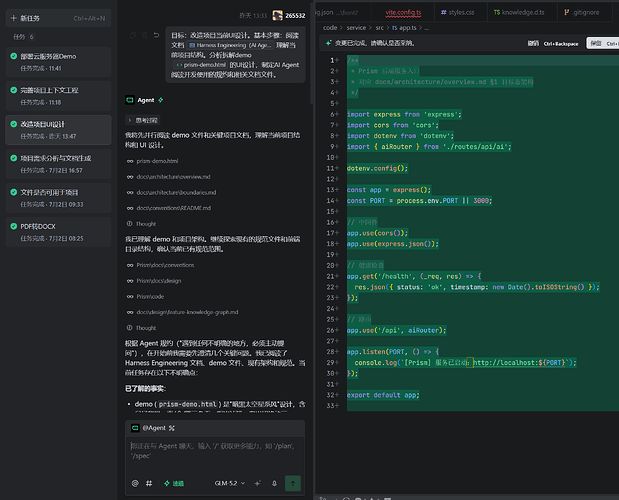Click the Agent logo icon in the reply header

(130, 100)
